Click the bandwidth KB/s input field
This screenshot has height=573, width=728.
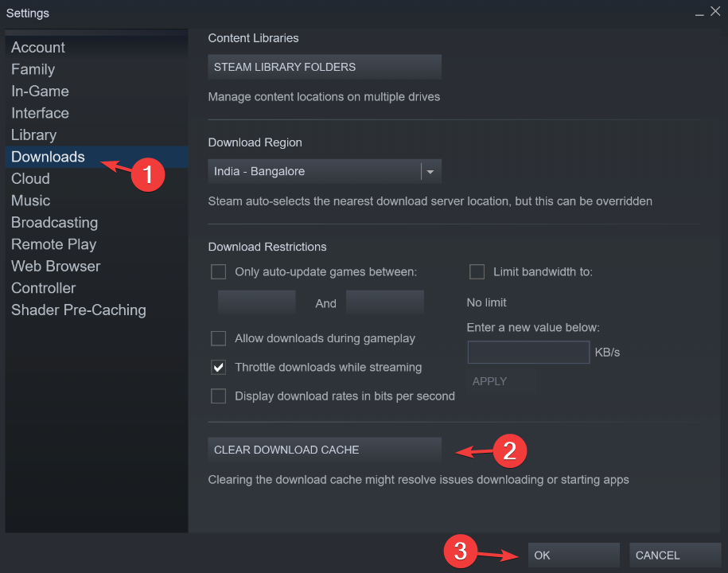pyautogui.click(x=528, y=352)
